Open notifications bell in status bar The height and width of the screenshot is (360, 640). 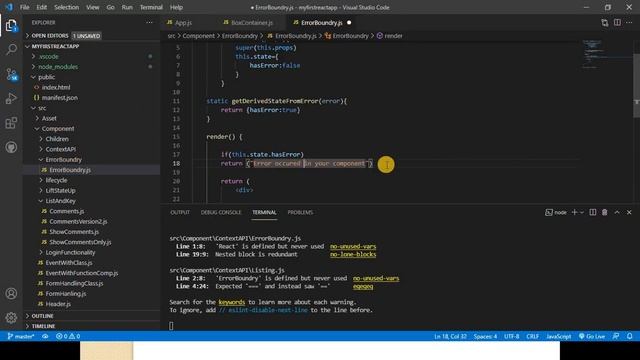coord(629,336)
